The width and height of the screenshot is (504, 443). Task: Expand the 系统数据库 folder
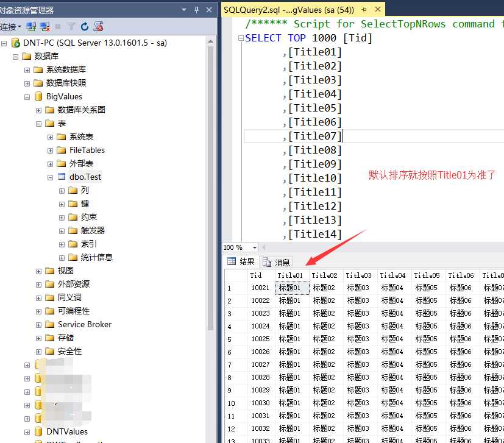point(27,70)
